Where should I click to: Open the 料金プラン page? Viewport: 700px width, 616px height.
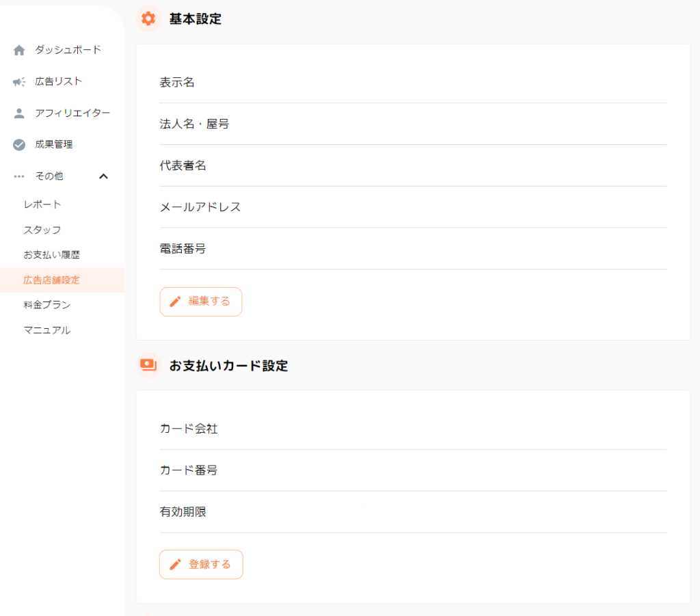click(x=47, y=305)
